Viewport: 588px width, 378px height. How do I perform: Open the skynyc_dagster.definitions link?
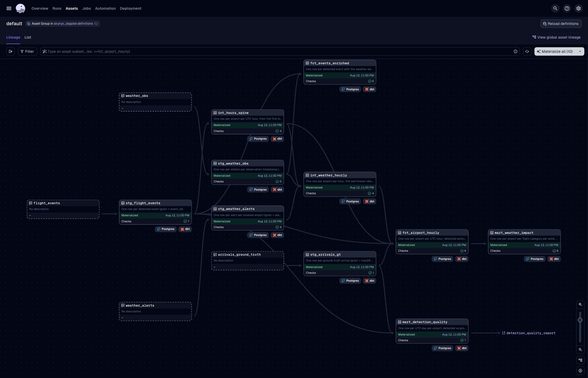click(73, 24)
